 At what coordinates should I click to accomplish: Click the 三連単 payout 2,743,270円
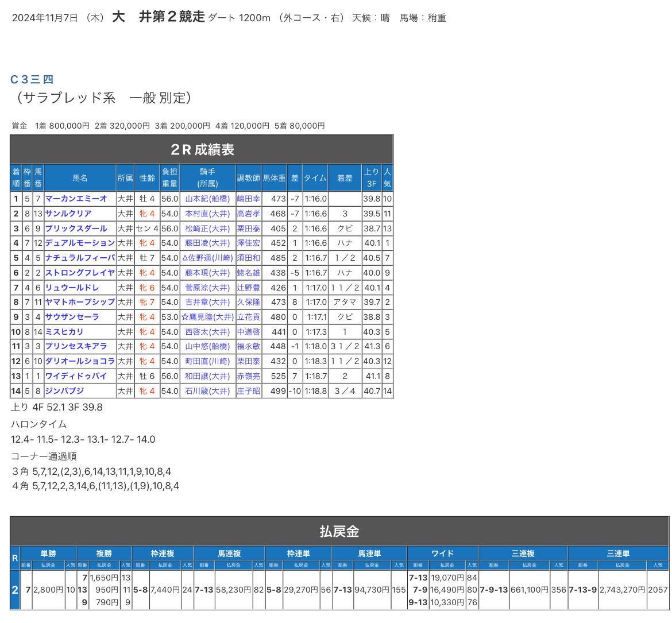pos(622,590)
